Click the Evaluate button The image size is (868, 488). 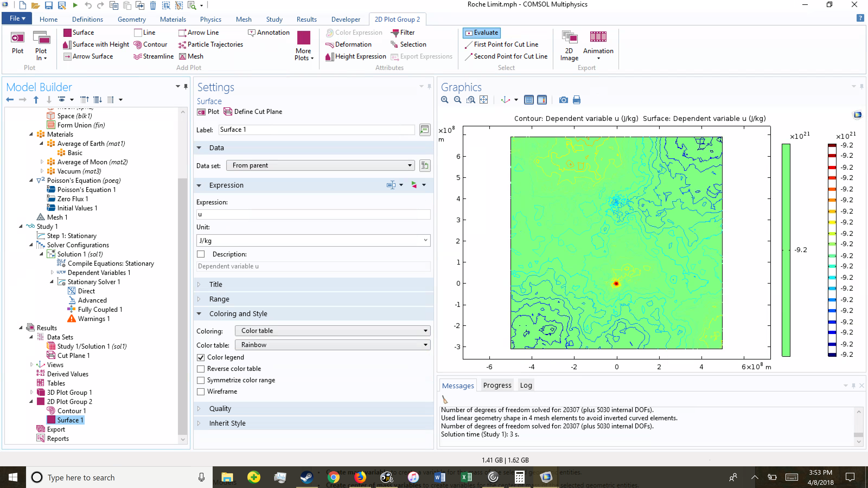tap(481, 33)
